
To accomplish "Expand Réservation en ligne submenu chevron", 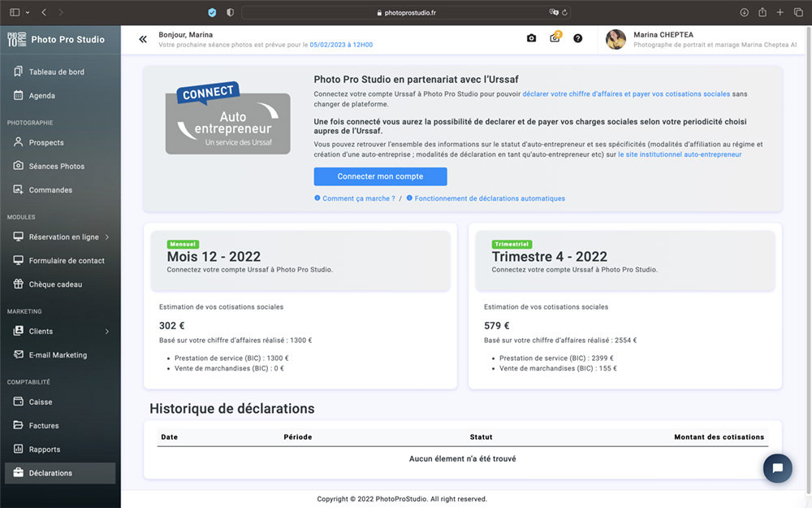I will (107, 237).
